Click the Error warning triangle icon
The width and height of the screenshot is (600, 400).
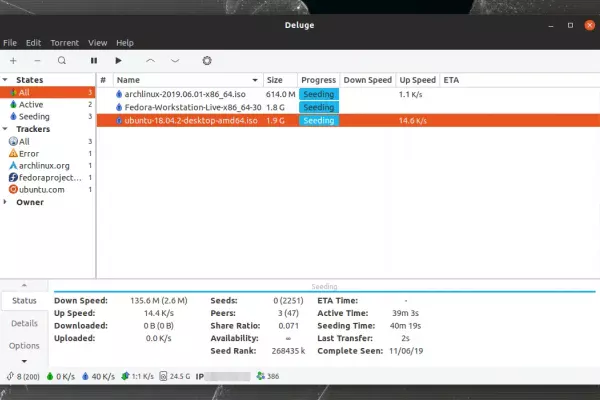point(13,153)
